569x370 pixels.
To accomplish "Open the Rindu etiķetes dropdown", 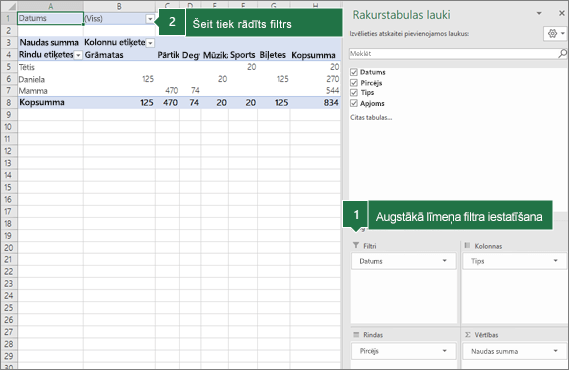I will (78, 55).
